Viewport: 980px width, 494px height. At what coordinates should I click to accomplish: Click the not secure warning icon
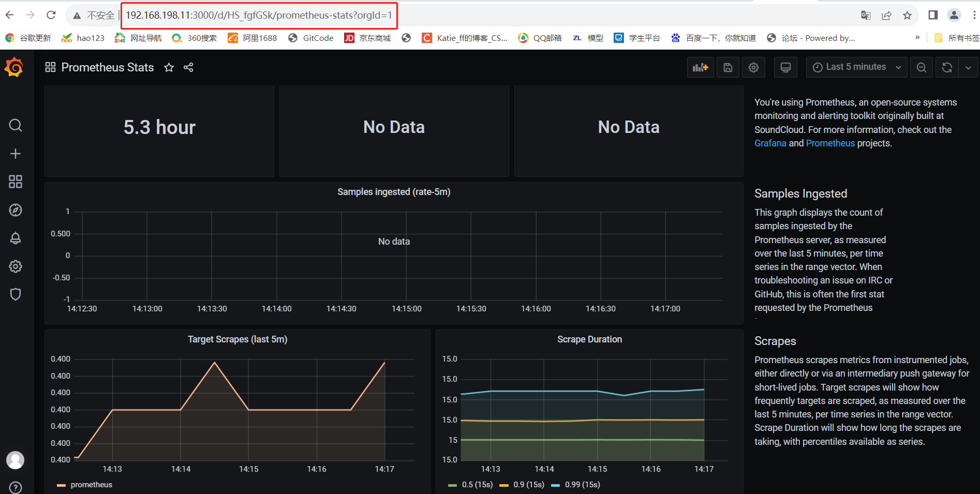click(77, 16)
